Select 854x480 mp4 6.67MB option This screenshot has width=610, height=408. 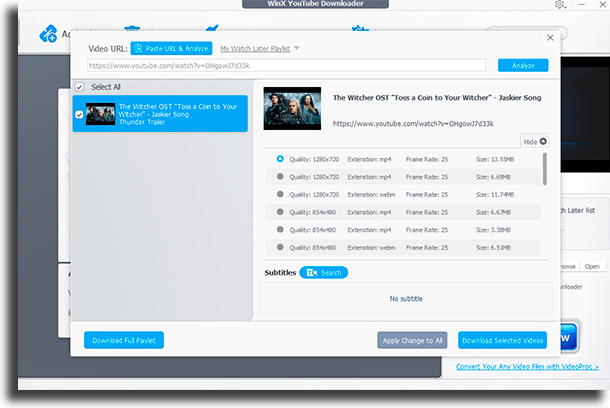click(280, 212)
